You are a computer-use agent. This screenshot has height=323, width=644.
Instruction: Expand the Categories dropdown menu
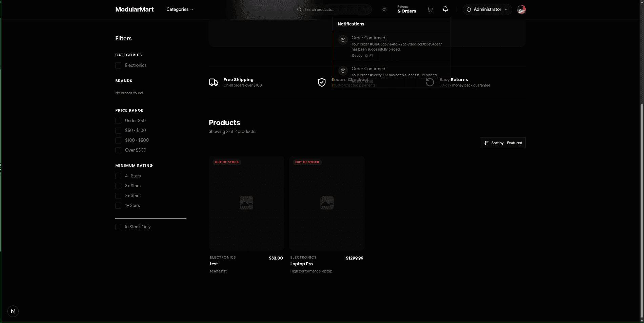pyautogui.click(x=180, y=9)
